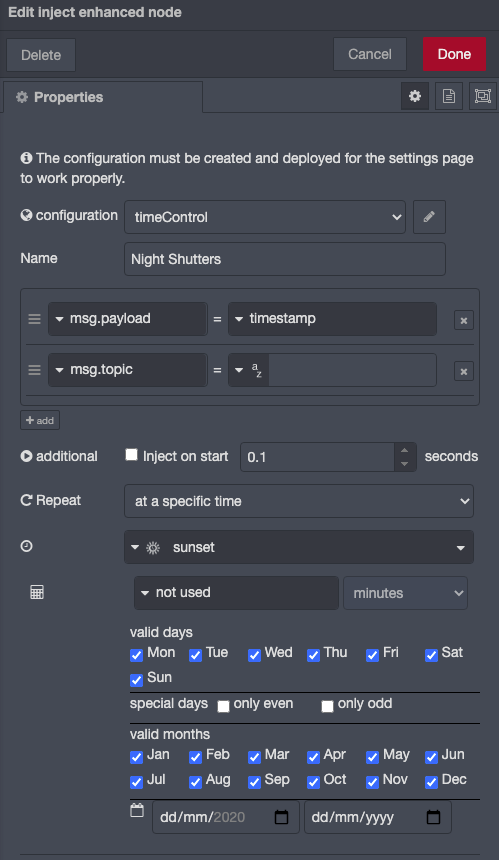
Task: Open the 'not used' offset dropdown
Action: 236,592
